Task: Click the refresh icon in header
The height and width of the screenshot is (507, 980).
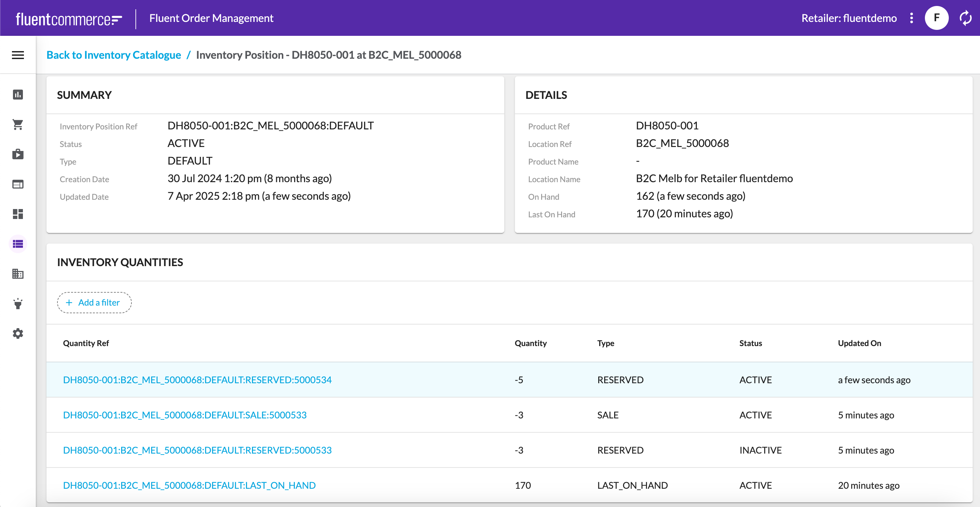Action: click(965, 18)
